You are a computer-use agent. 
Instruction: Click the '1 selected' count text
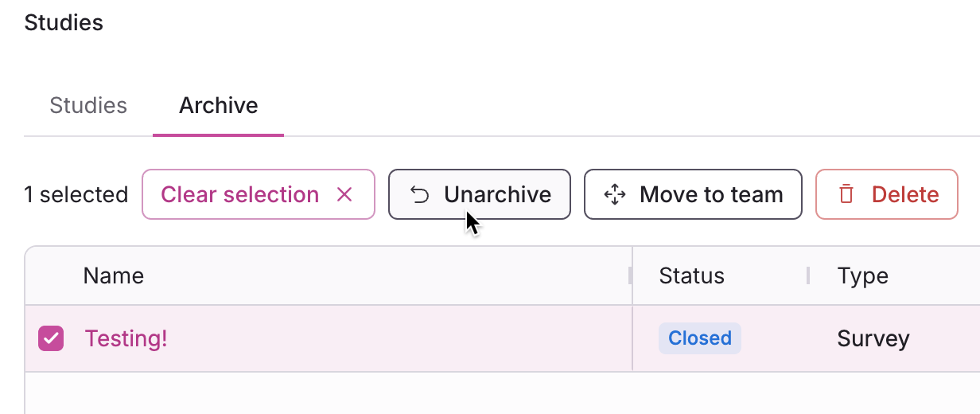coord(76,195)
